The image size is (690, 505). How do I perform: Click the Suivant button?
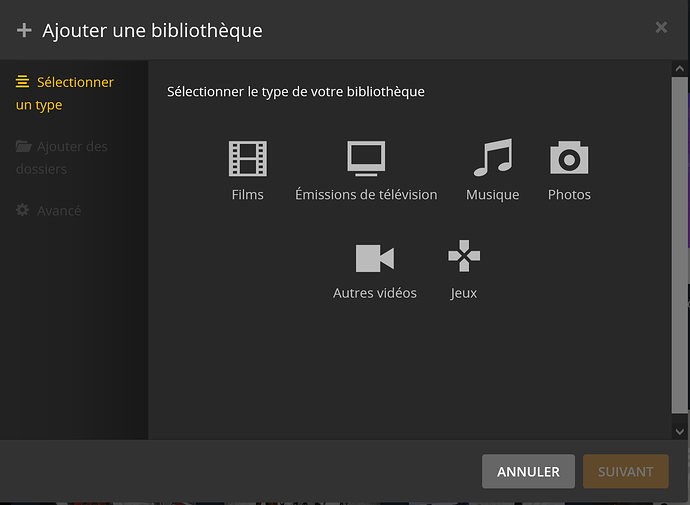point(626,472)
